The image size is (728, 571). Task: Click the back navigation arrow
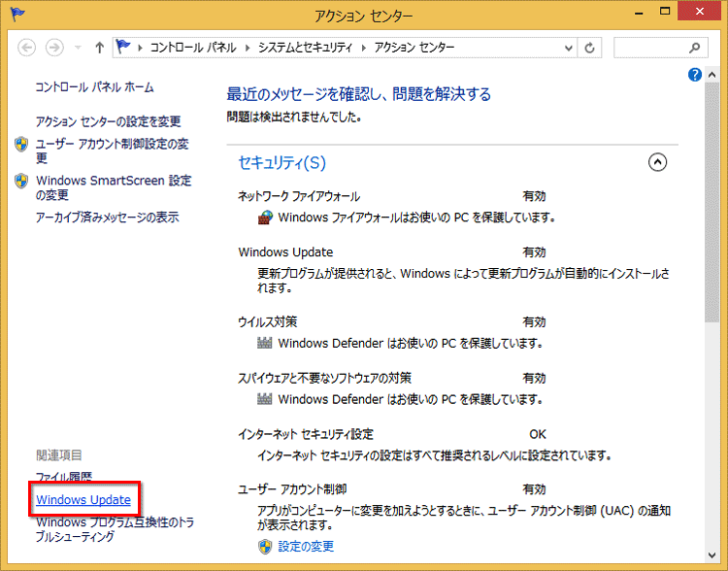27,48
